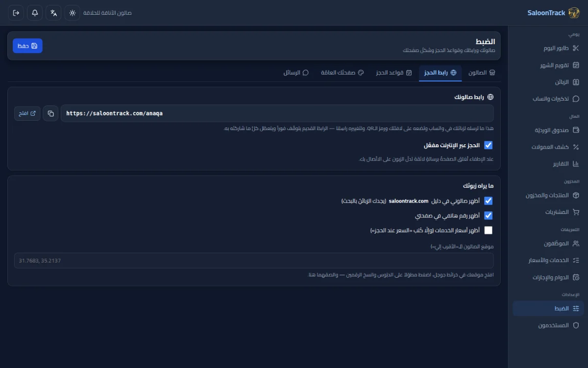Image resolution: width=588 pixels, height=368 pixels.
Task: Click the logout icon in top bar
Action: [x=16, y=13]
